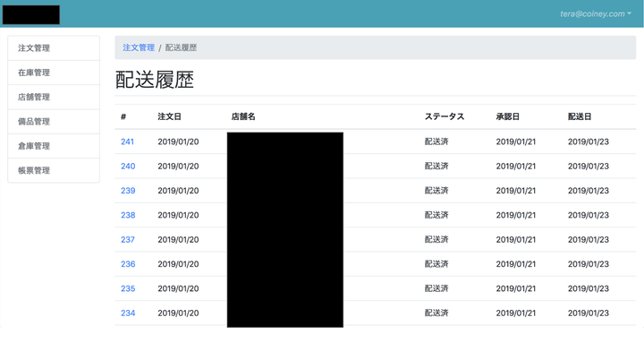Viewport: 644px width, 343px height.
Task: Open order number 240
Action: pyautogui.click(x=128, y=167)
